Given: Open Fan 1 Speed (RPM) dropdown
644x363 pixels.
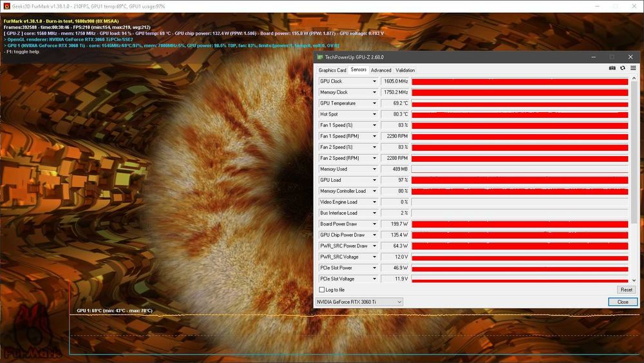Looking at the screenshot, I should 374,136.
